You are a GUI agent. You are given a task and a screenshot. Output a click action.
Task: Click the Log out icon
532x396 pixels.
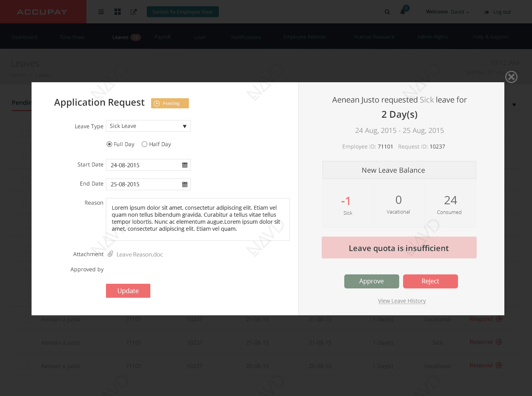pyautogui.click(x=486, y=12)
